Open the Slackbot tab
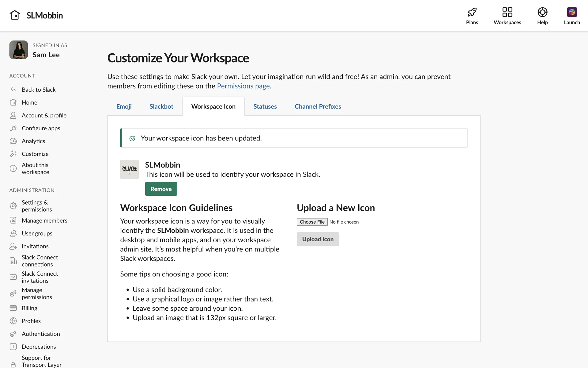Image resolution: width=588 pixels, height=368 pixels. [161, 106]
